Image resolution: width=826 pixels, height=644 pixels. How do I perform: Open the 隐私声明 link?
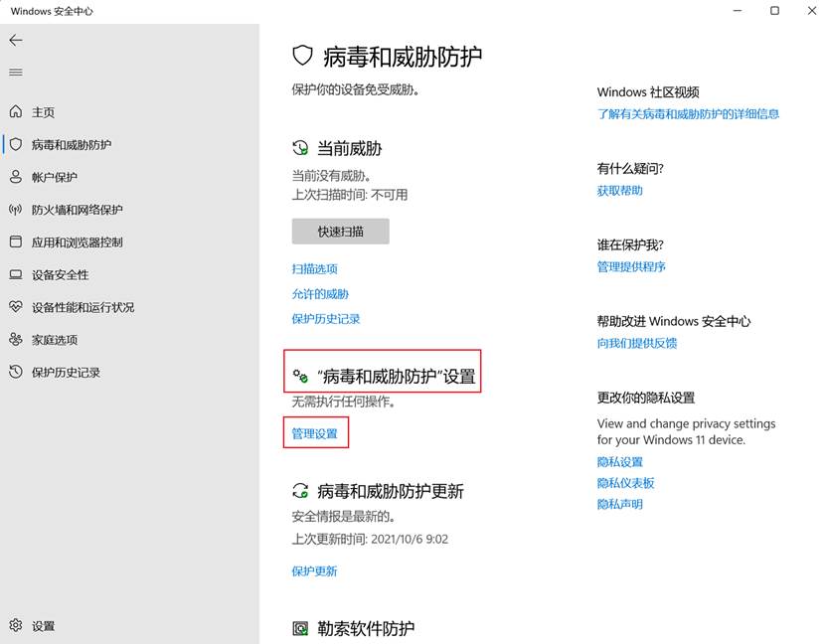(x=620, y=504)
